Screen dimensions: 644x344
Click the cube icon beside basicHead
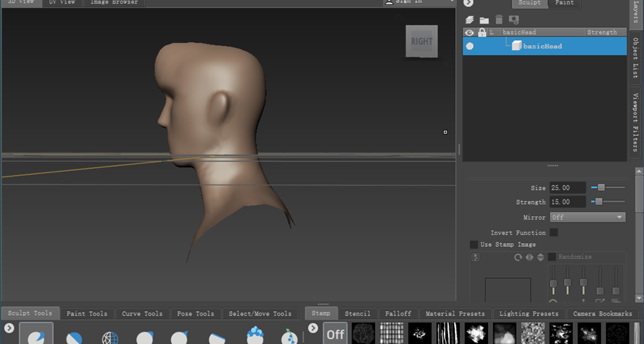(516, 46)
